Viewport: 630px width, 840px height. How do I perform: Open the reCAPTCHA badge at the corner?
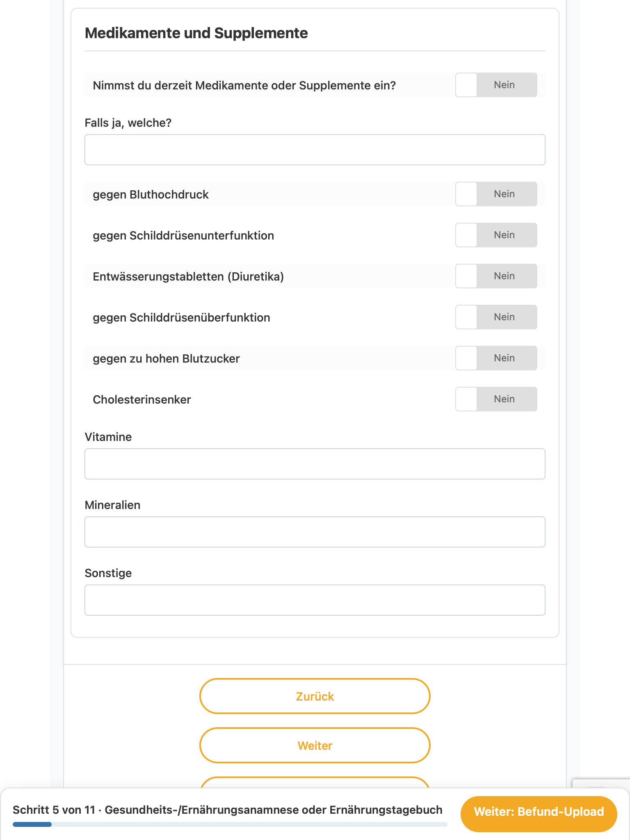click(601, 783)
